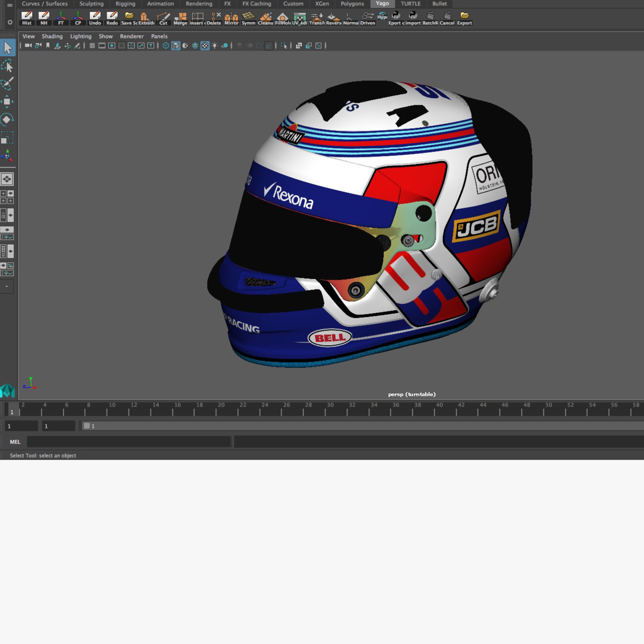This screenshot has width=644, height=644.
Task: Click the Undo shelf icon
Action: [x=95, y=18]
